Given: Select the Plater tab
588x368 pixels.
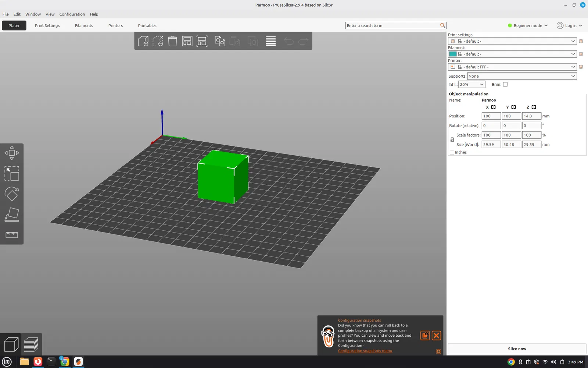Looking at the screenshot, I should pyautogui.click(x=14, y=25).
